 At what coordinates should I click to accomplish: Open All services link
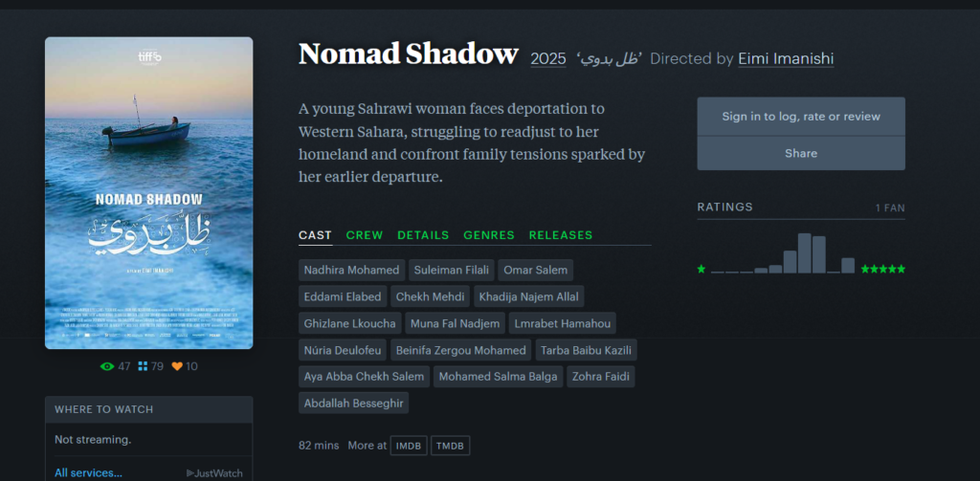click(x=88, y=472)
